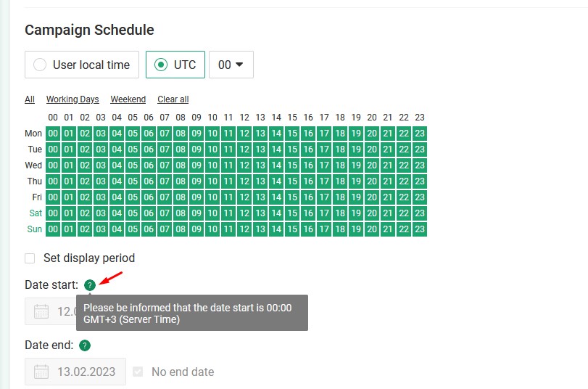Image resolution: width=588 pixels, height=389 pixels.
Task: Toggle Sunday 23 hour cell
Action: pyautogui.click(x=420, y=229)
